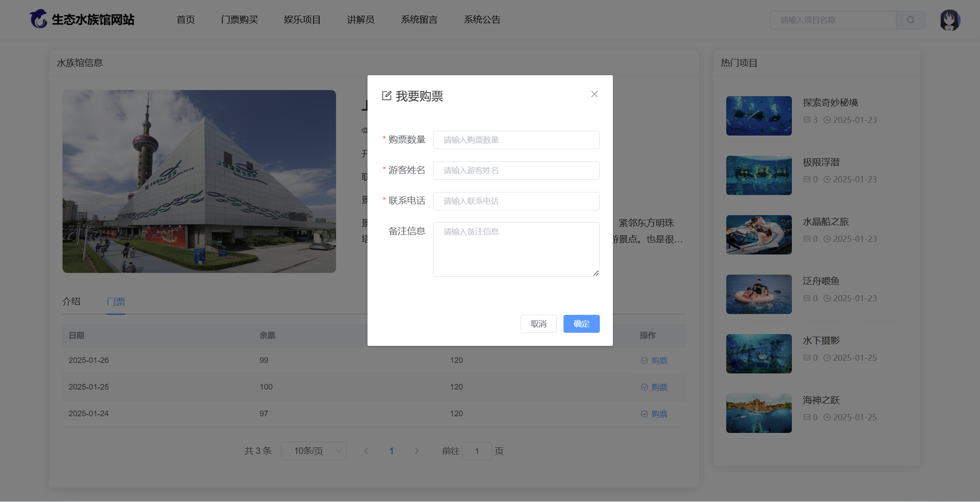This screenshot has height=502, width=980.
Task: Click the aquarium site logo icon
Action: pyautogui.click(x=38, y=19)
